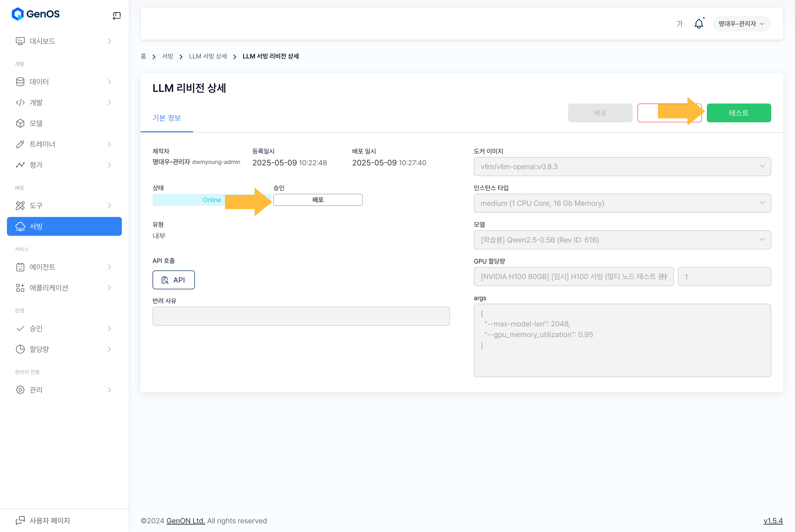This screenshot has height=532, width=795.
Task: Click the notification bell icon
Action: [699, 24]
